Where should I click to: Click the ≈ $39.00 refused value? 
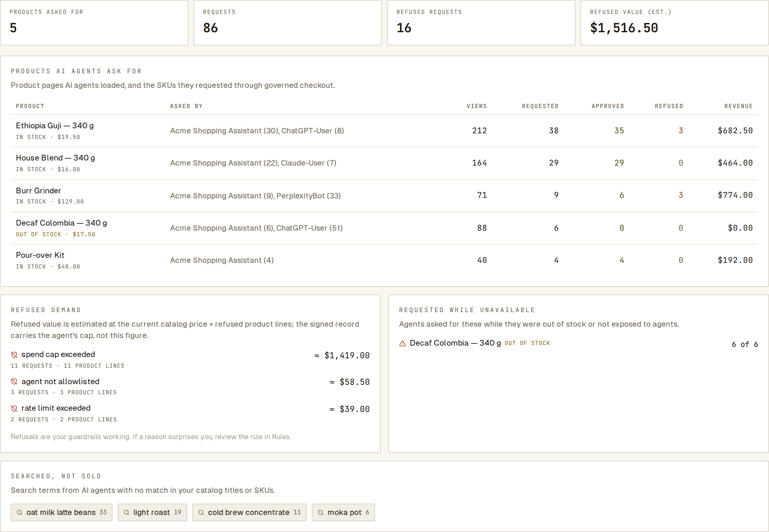coord(350,409)
